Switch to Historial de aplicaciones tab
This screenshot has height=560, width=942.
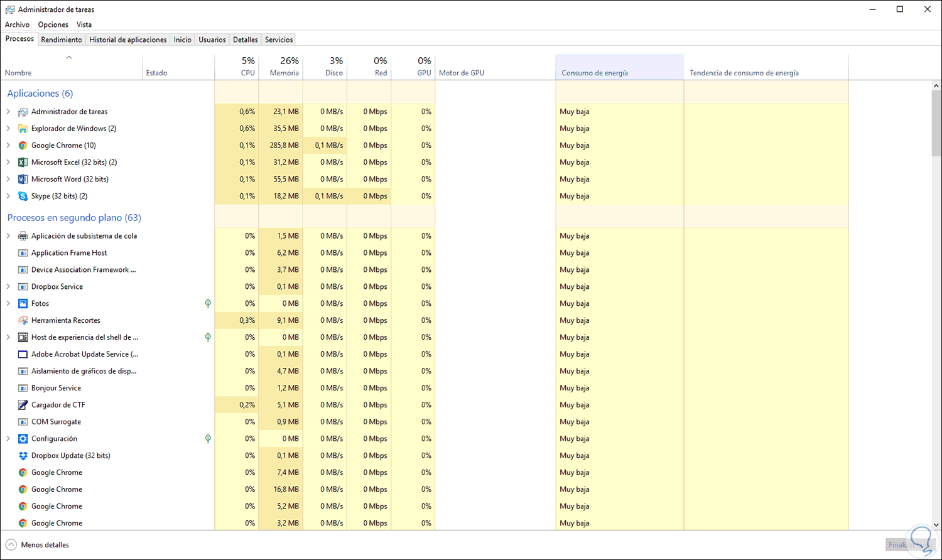(x=128, y=40)
